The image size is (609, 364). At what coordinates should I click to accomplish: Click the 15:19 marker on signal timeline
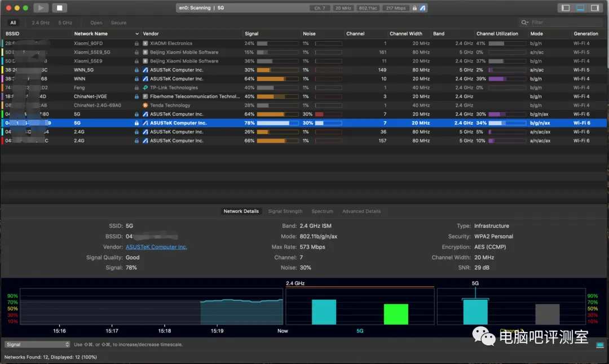217,331
